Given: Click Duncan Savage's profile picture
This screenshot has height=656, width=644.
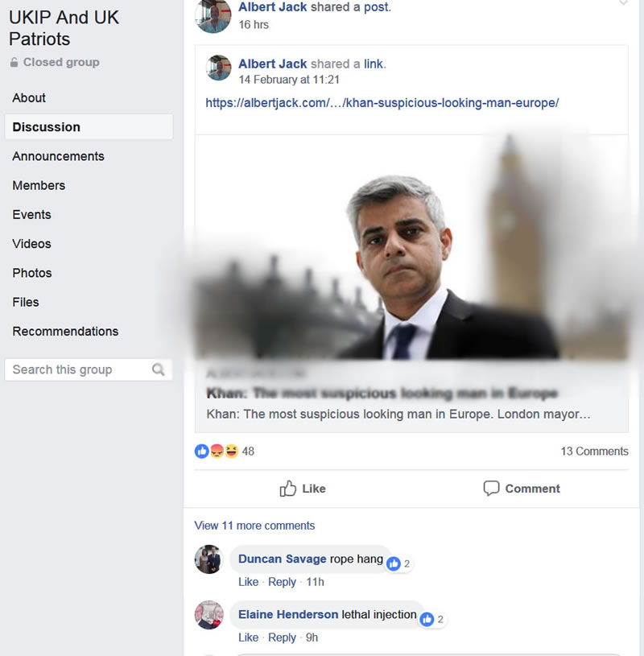Looking at the screenshot, I should [208, 559].
